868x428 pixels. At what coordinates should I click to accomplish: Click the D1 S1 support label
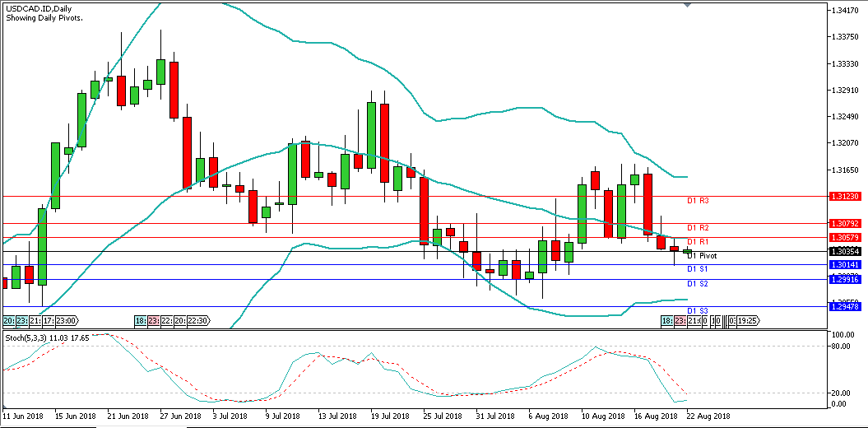(698, 269)
